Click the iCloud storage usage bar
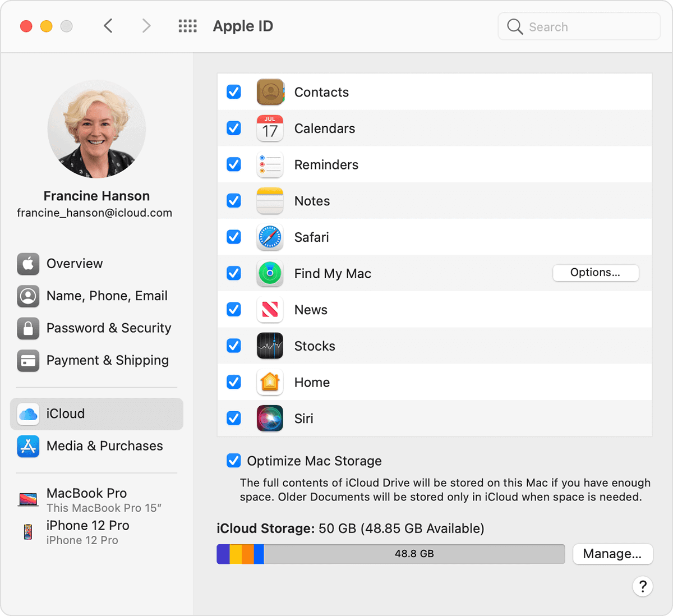The image size is (673, 616). (x=390, y=554)
